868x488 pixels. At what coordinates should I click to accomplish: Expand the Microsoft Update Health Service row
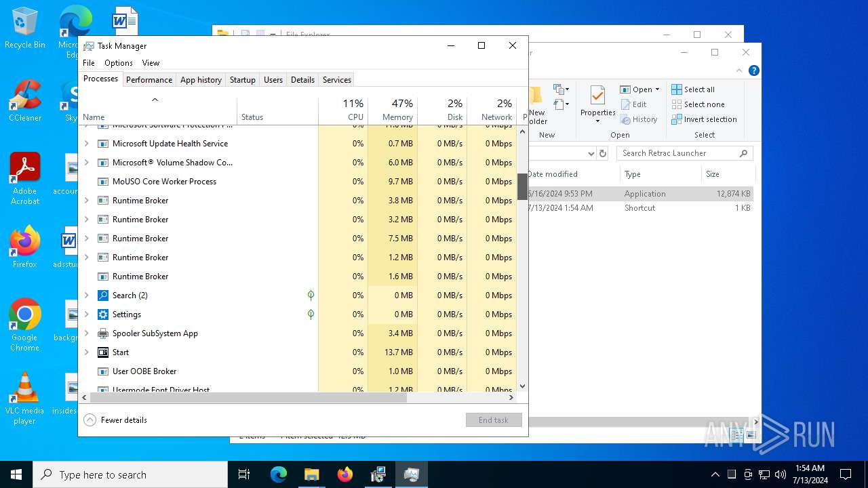pyautogui.click(x=86, y=144)
